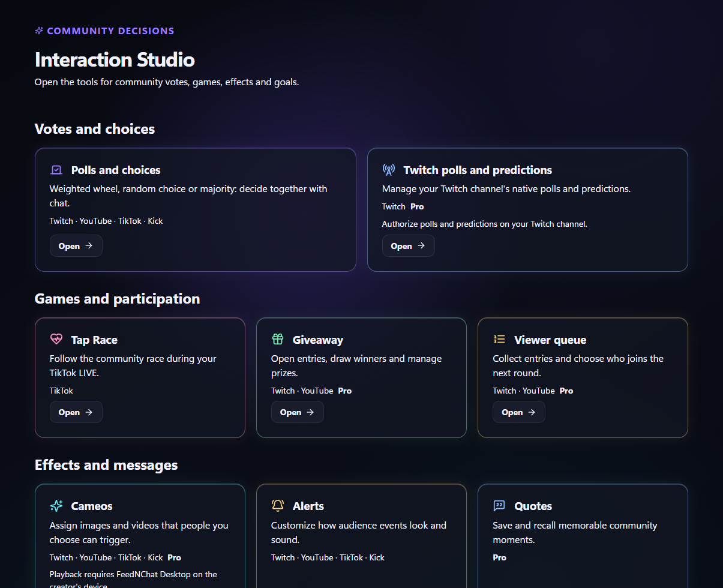This screenshot has height=588, width=723.
Task: Click the Pro badge on Twitch polls card
Action: pos(417,206)
